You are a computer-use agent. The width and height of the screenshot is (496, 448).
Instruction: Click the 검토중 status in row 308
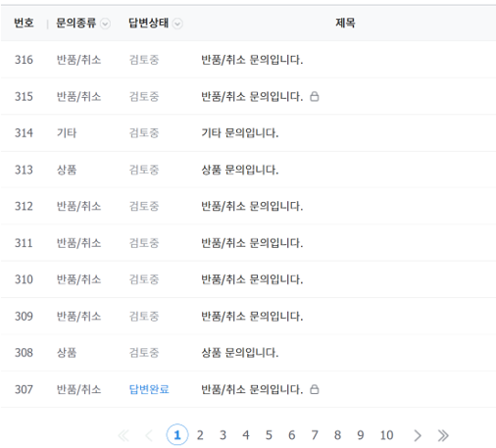click(144, 353)
